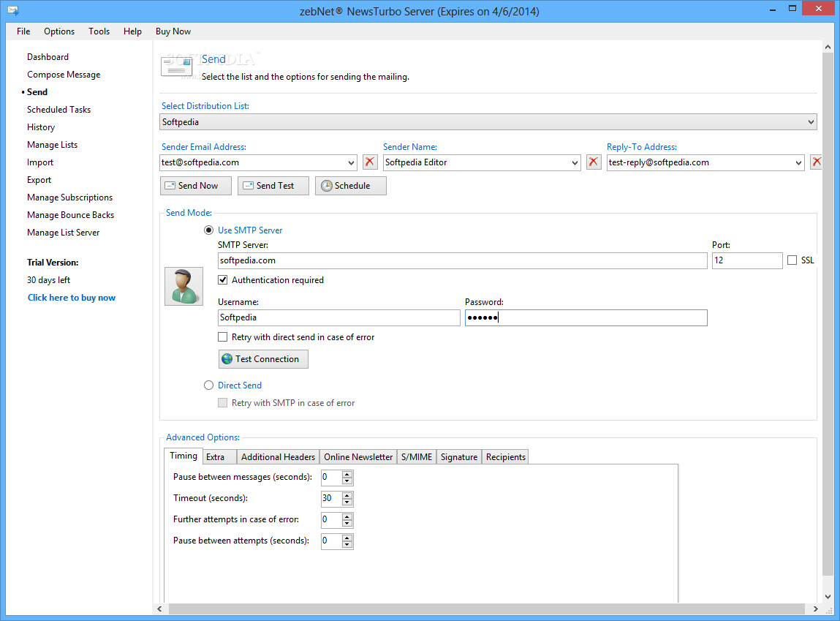840x621 pixels.
Task: Increase Pause between attempts value
Action: [x=347, y=538]
